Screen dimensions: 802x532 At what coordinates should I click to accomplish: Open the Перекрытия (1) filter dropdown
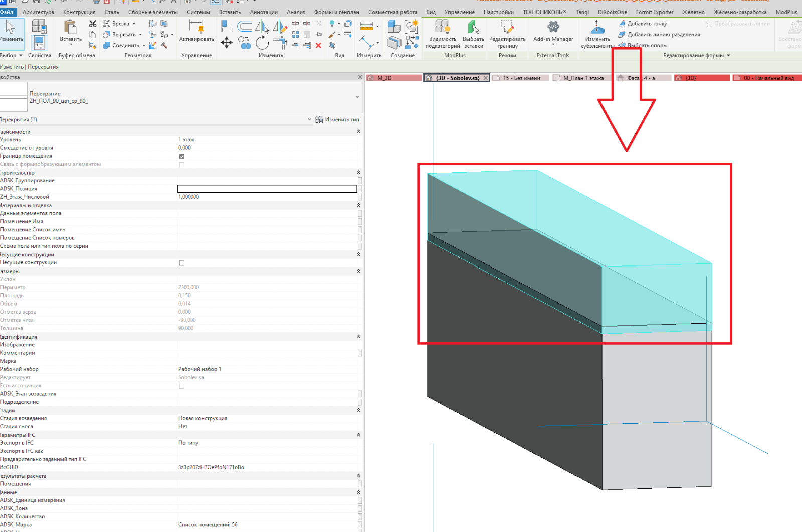coord(309,120)
